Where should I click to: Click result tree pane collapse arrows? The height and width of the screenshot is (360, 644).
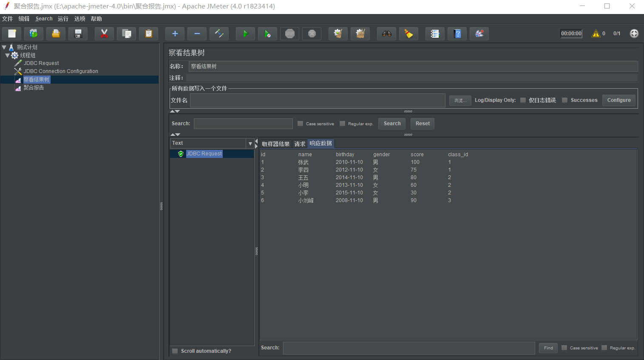coord(256,143)
